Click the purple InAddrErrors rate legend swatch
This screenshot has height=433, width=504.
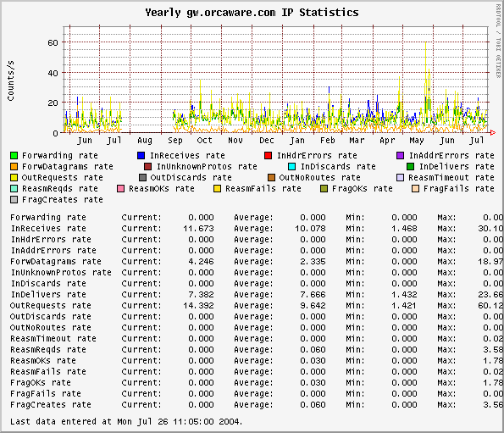point(400,156)
